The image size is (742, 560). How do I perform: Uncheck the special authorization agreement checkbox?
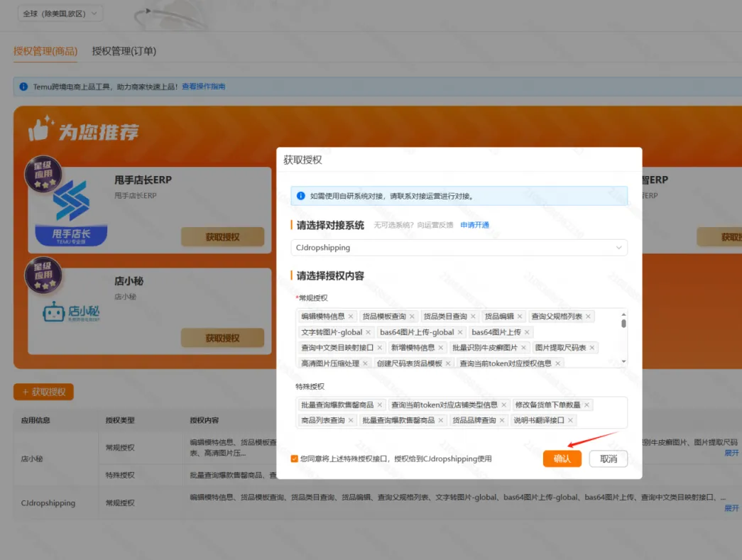tap(295, 459)
